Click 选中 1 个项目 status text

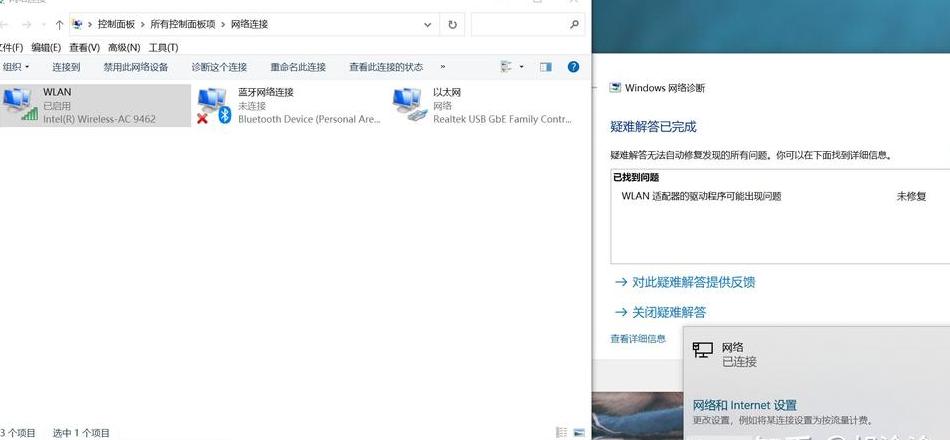tap(81, 433)
